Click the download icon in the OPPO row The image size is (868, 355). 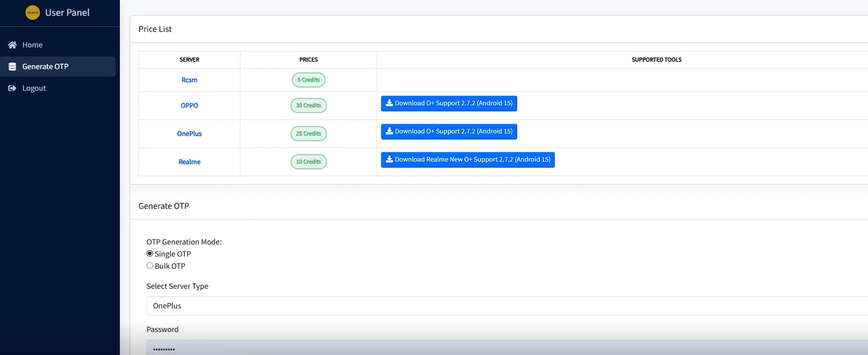[x=389, y=103]
